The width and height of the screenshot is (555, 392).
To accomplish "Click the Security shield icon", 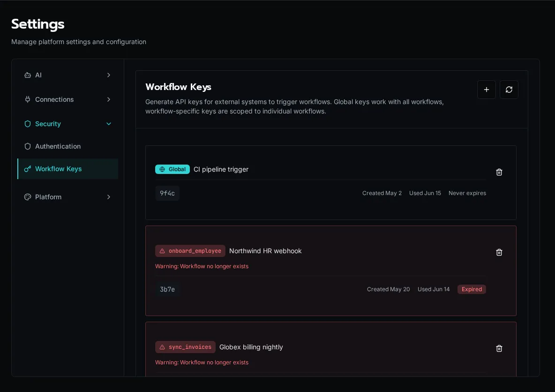I will tap(28, 124).
